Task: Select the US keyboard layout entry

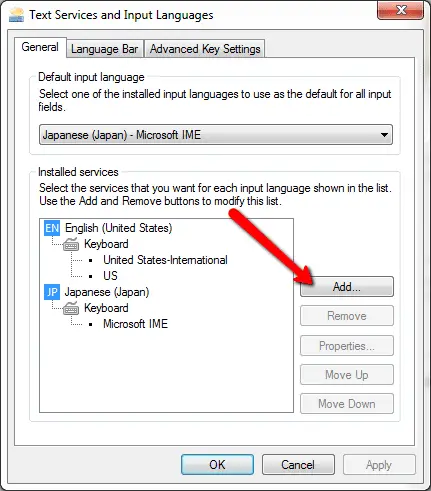Action: pos(110,276)
